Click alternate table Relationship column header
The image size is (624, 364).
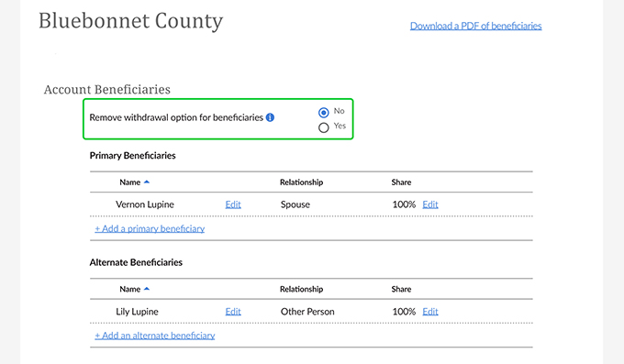(301, 289)
